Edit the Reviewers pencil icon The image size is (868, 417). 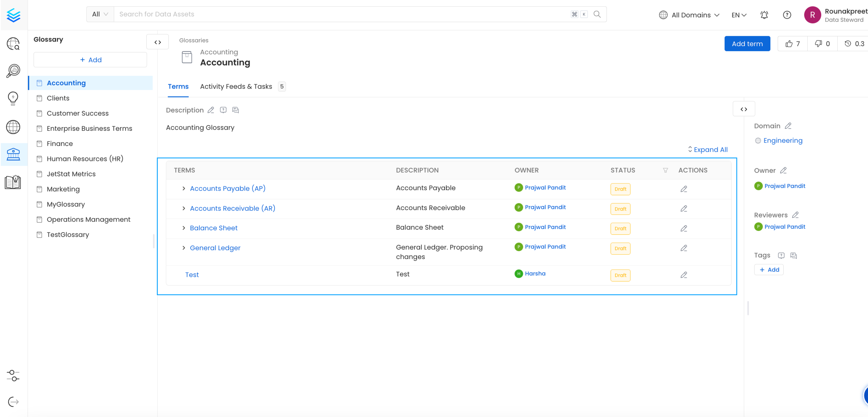[795, 215]
